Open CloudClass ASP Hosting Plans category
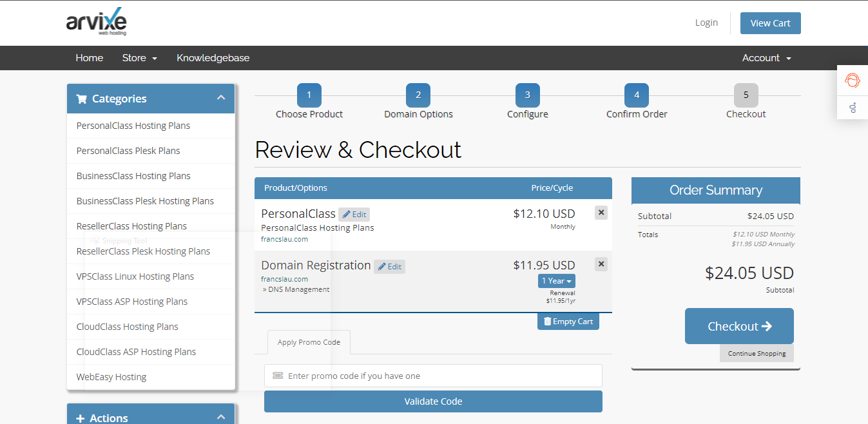Viewport: 868px width, 424px height. click(151, 352)
